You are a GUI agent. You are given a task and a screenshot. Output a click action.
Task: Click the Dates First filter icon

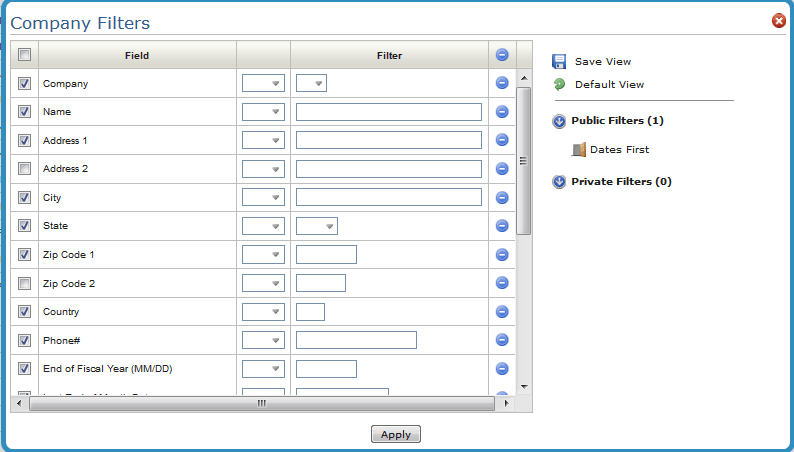tap(578, 150)
